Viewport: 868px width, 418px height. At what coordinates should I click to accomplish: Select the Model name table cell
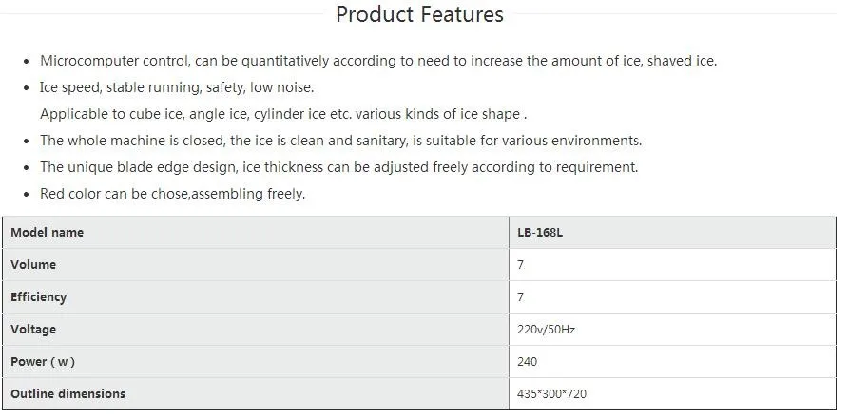tap(256, 233)
